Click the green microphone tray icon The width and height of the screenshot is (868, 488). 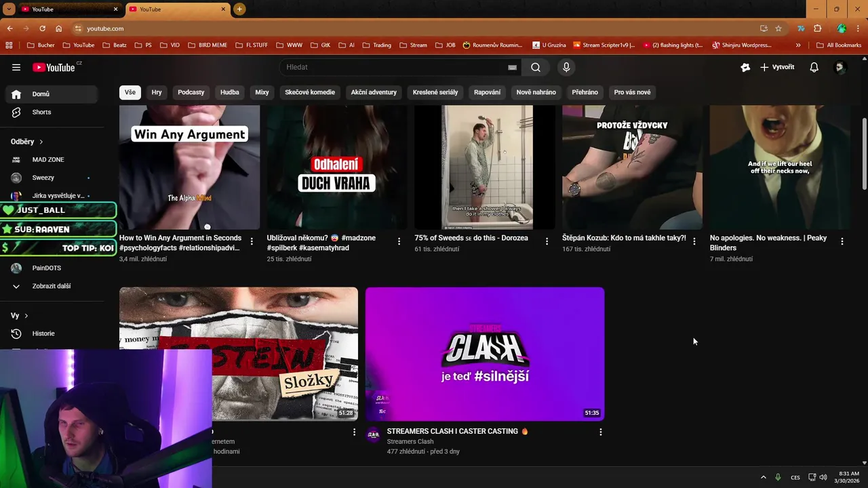click(x=778, y=477)
